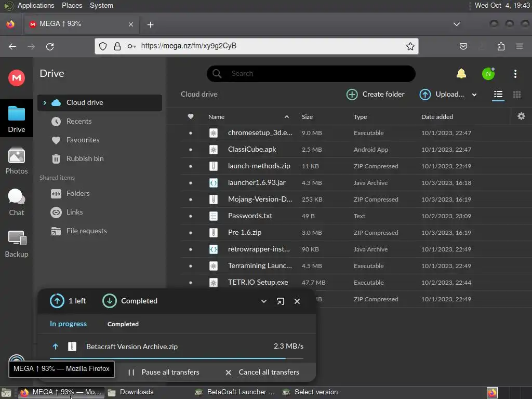Switch to grid thumbnail view
This screenshot has width=532, height=399.
pyautogui.click(x=517, y=95)
